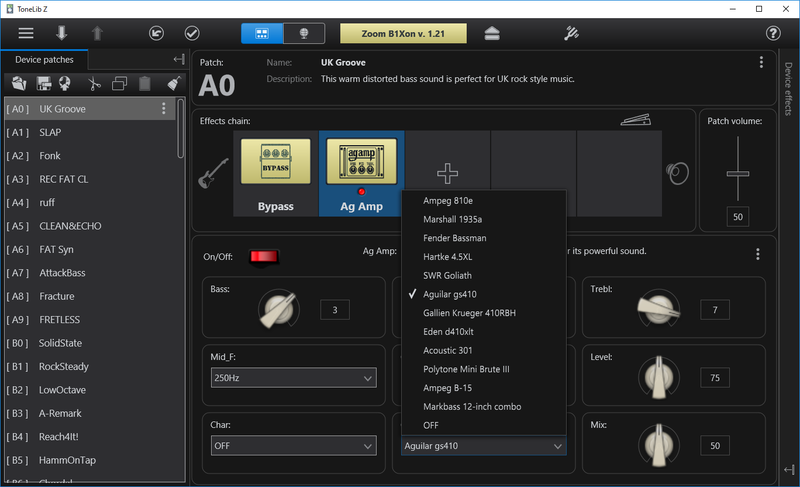This screenshot has height=487, width=800.
Task: Click the scissors cut icon
Action: click(x=94, y=83)
